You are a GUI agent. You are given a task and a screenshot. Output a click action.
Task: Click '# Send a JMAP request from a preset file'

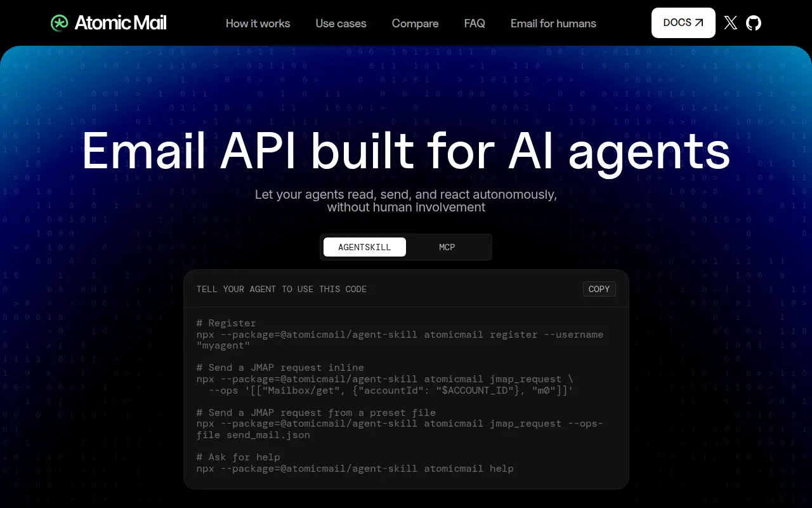click(316, 413)
